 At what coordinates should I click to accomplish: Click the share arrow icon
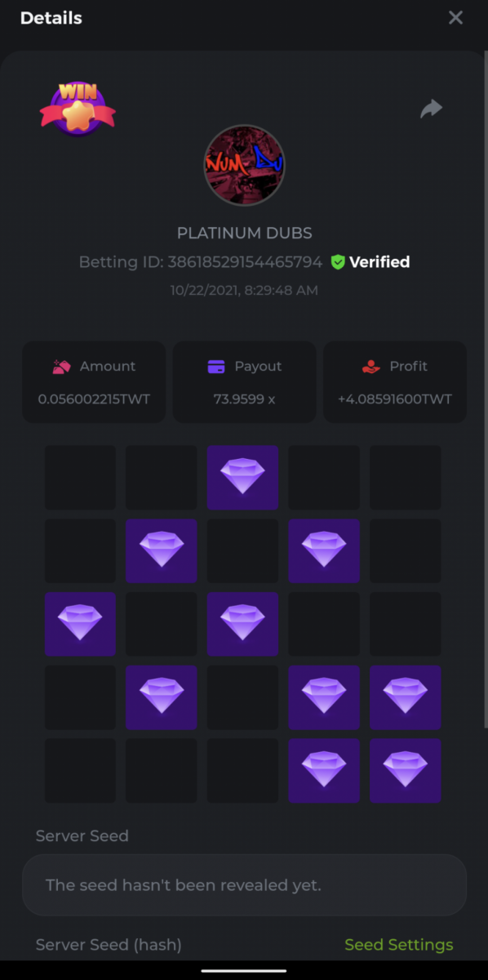(431, 109)
